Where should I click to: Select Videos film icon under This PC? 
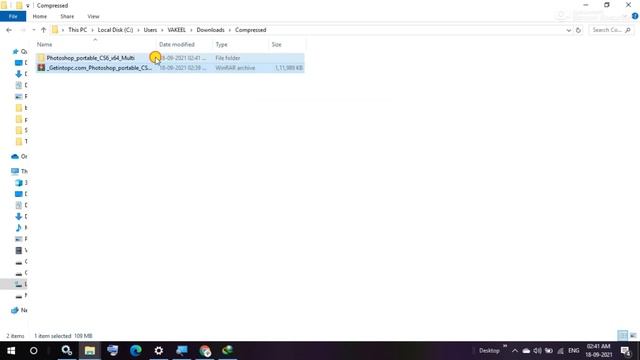coord(18,250)
